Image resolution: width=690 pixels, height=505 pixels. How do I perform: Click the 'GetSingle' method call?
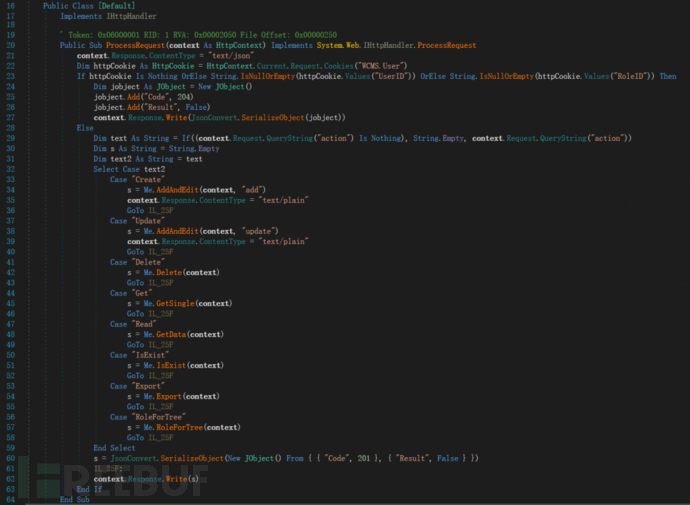click(x=175, y=304)
